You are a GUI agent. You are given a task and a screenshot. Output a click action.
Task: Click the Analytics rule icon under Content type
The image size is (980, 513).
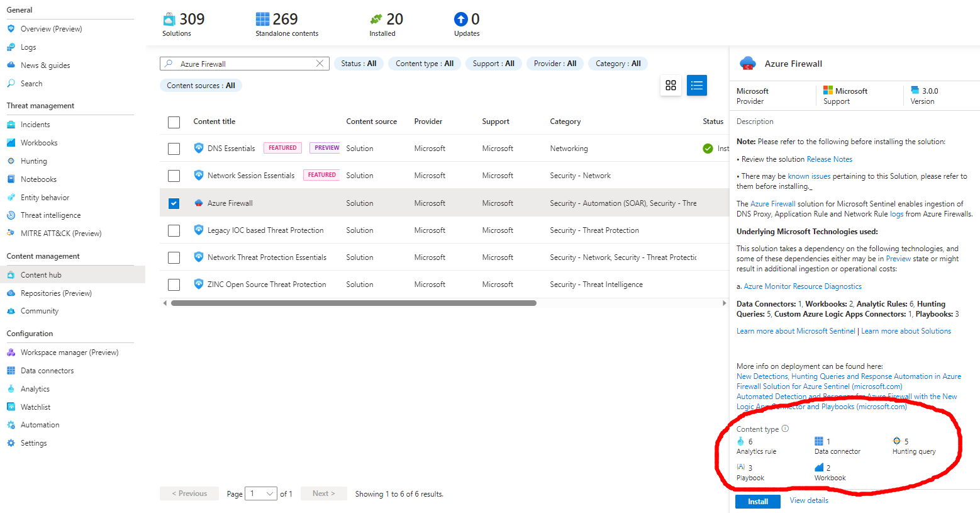(740, 441)
